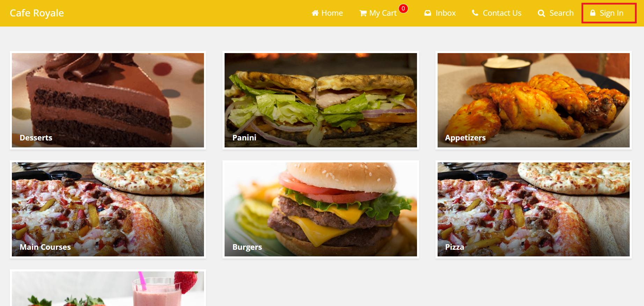The width and height of the screenshot is (644, 306).
Task: Go to the Inbox page
Action: 440,13
